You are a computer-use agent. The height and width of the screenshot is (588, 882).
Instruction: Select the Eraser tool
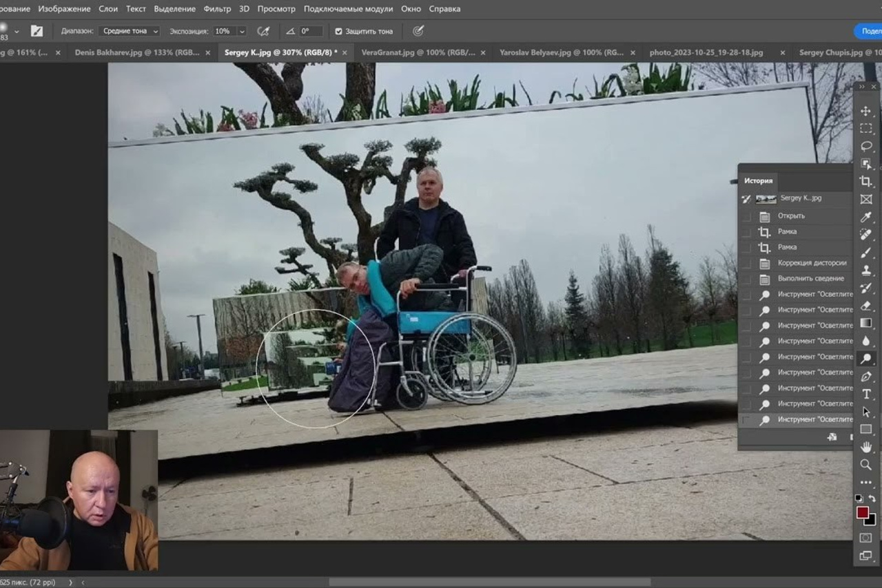tap(866, 306)
